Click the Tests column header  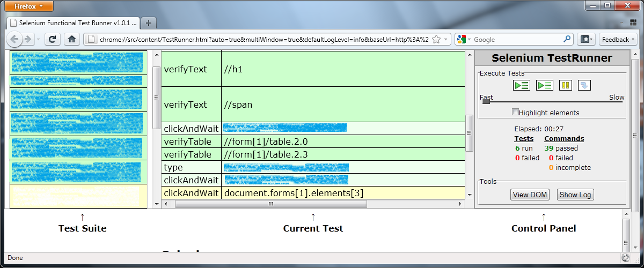(524, 138)
